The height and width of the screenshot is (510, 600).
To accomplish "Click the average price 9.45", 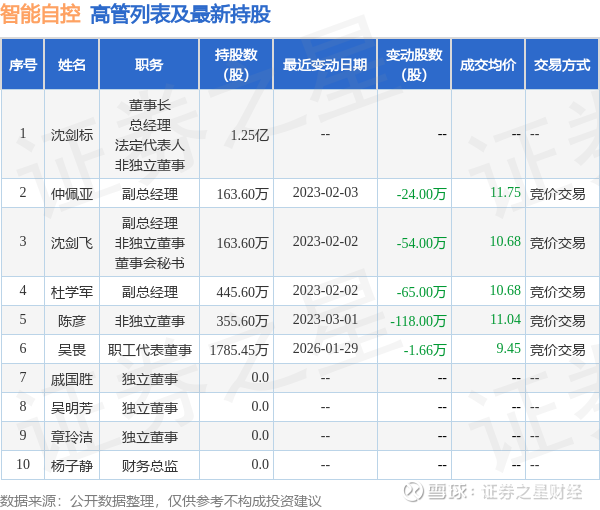I will click(509, 348).
